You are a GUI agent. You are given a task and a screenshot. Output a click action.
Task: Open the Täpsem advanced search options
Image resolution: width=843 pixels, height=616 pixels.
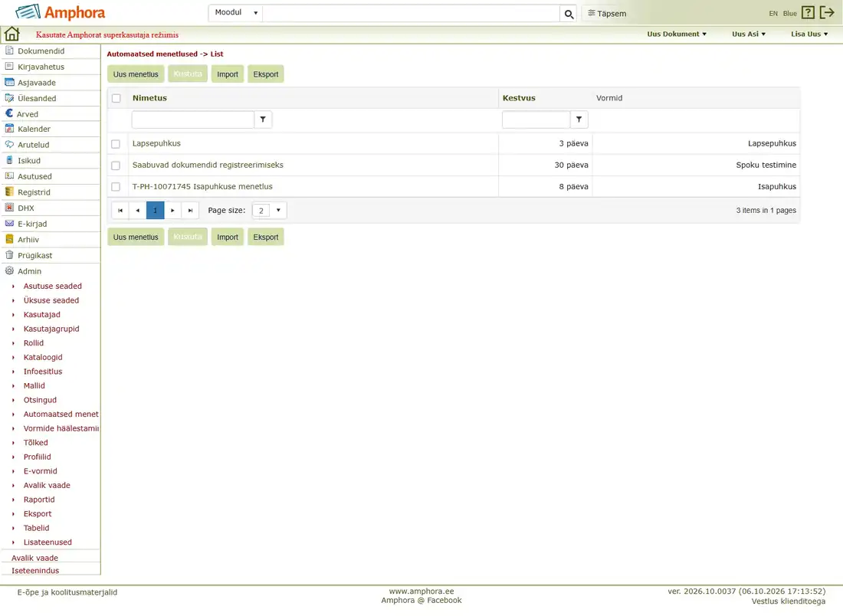click(607, 14)
